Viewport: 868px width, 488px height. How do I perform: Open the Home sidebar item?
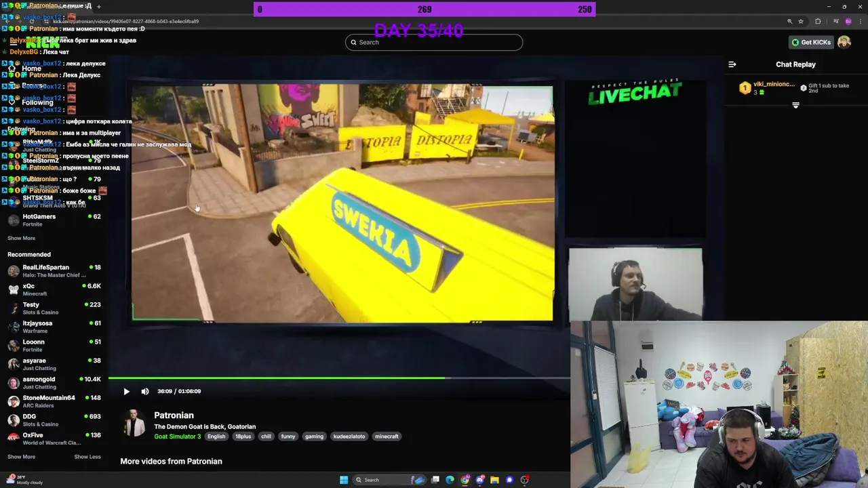24,68
